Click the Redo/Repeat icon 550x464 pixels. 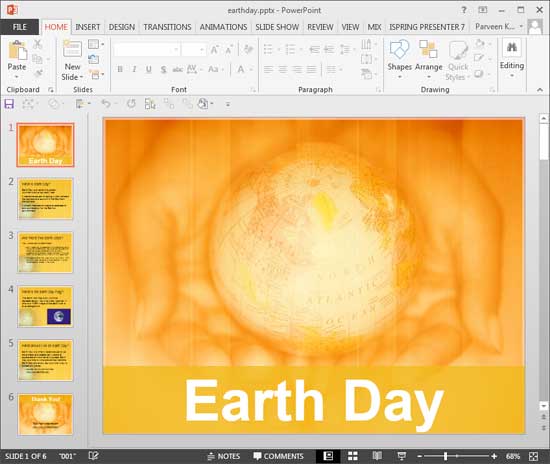[131, 103]
